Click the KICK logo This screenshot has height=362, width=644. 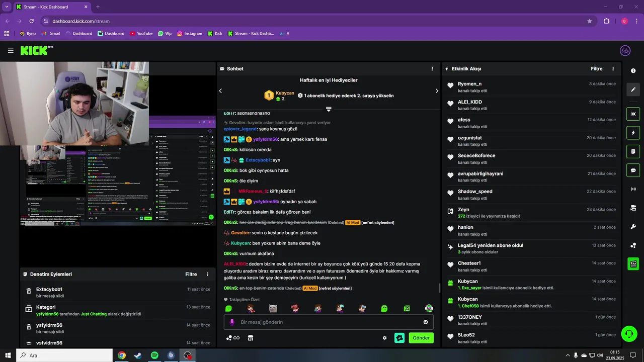pyautogui.click(x=36, y=51)
